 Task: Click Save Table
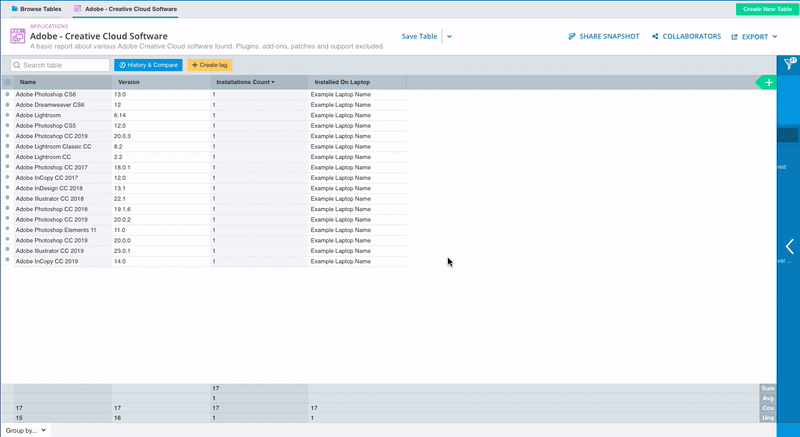[419, 37]
